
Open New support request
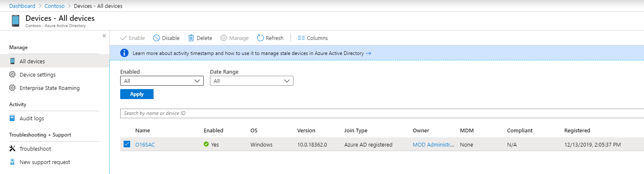[x=45, y=162]
